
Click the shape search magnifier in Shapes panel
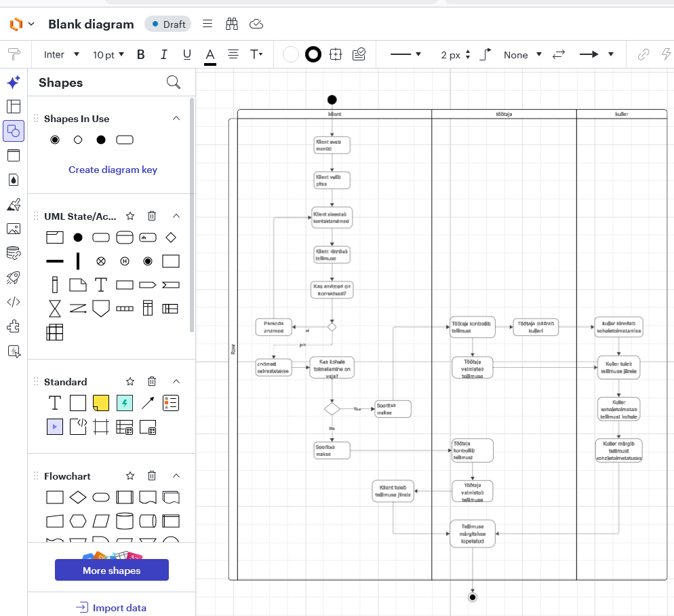coord(174,82)
